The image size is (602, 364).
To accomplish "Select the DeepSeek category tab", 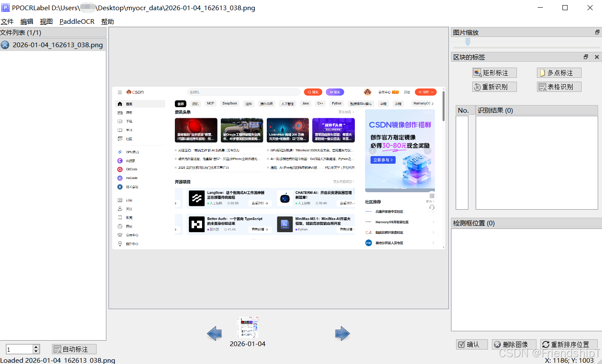I will point(230,103).
